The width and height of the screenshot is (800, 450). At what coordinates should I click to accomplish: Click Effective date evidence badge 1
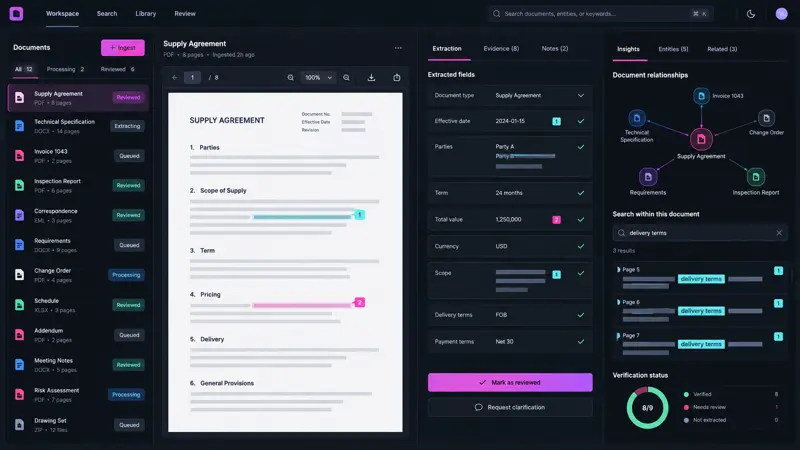(x=557, y=121)
